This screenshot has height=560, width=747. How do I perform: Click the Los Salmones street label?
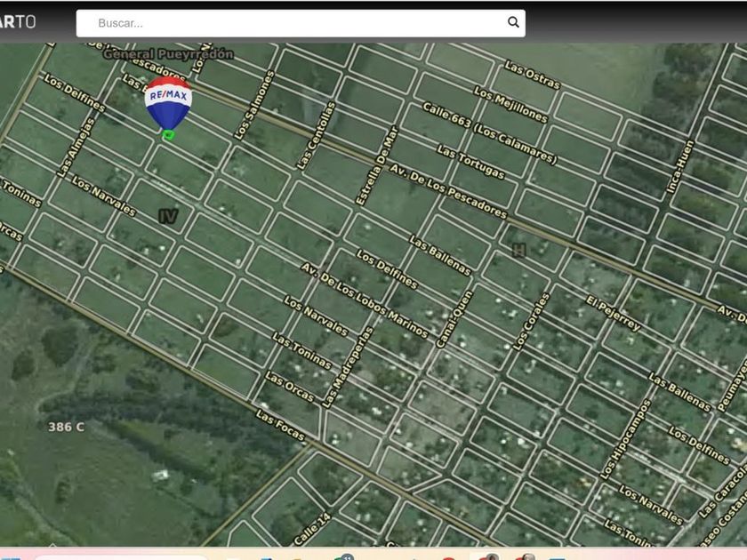[x=254, y=105]
